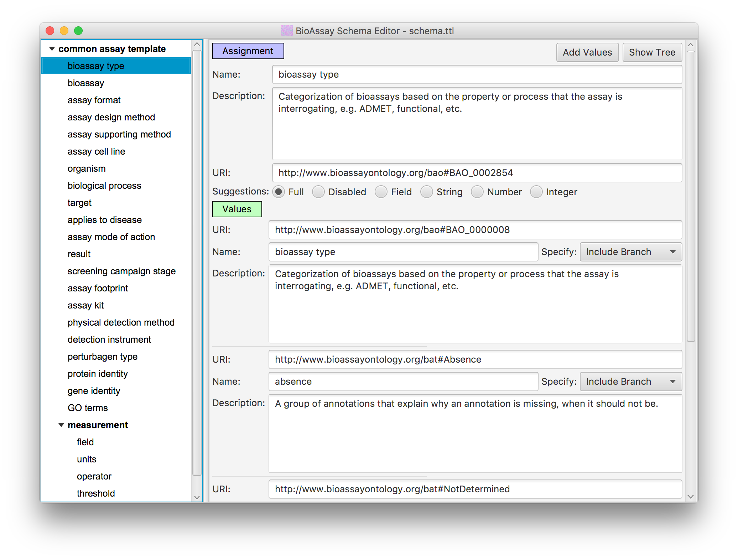This screenshot has height=560, width=738.
Task: Open Specify dropdown for absence value
Action: 631,382
